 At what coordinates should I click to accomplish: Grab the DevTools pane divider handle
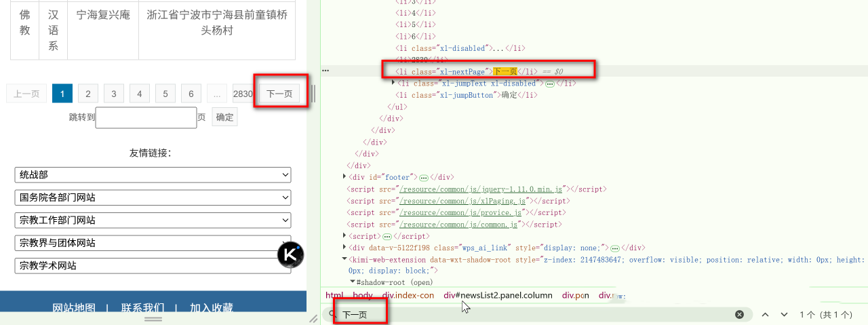(x=313, y=94)
